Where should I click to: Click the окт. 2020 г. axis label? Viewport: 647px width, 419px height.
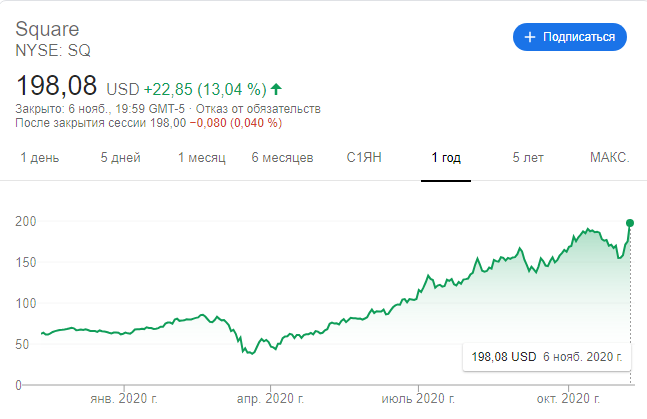click(x=569, y=398)
